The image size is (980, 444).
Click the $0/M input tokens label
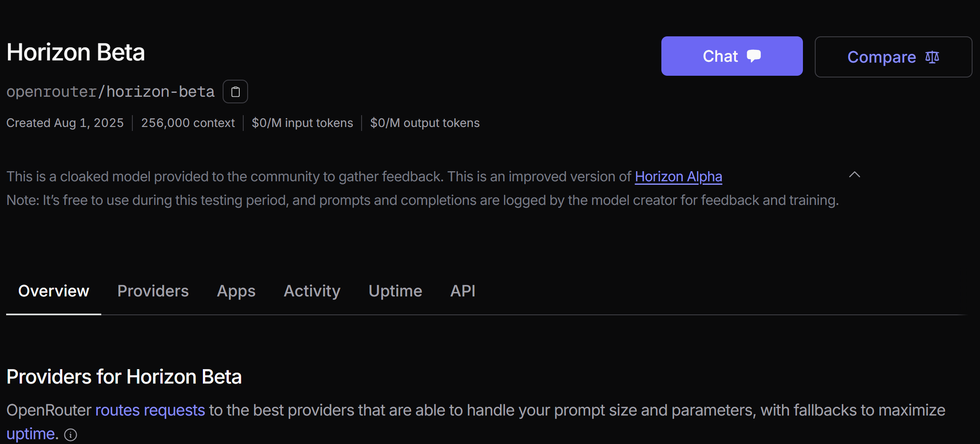click(302, 123)
